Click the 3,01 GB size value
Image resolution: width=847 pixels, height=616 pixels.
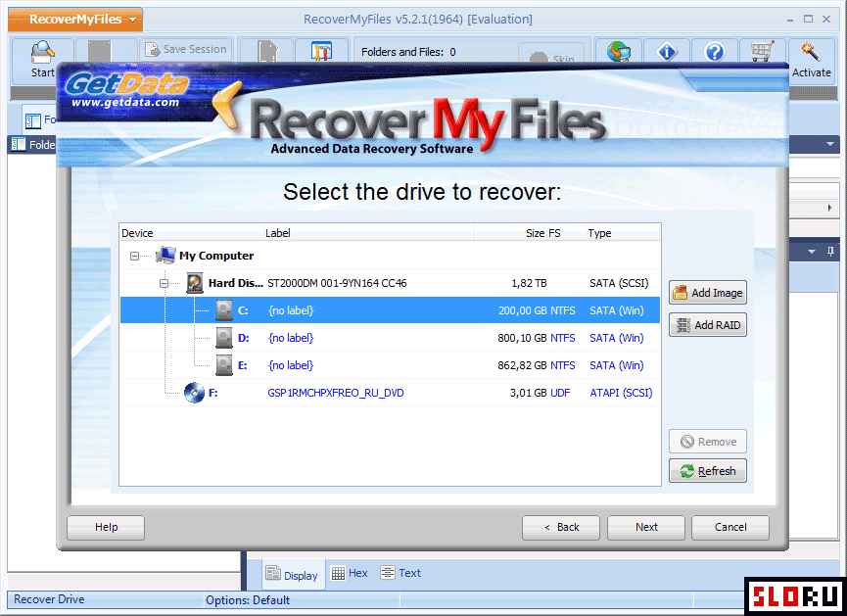point(528,393)
